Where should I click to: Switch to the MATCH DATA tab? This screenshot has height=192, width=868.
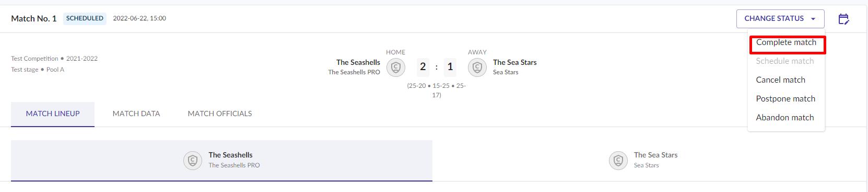136,114
